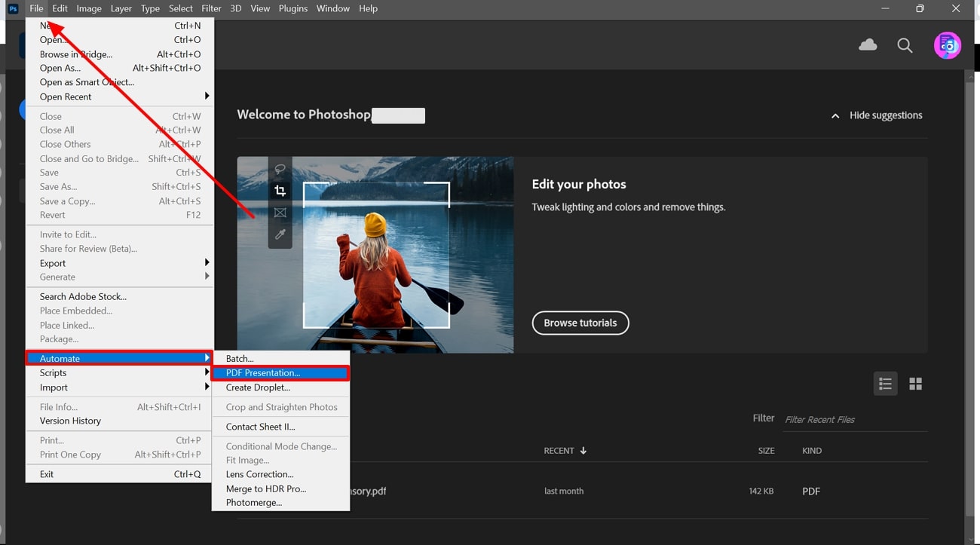The image size is (980, 545).
Task: Select the crop icon on tutorial image
Action: click(x=280, y=191)
